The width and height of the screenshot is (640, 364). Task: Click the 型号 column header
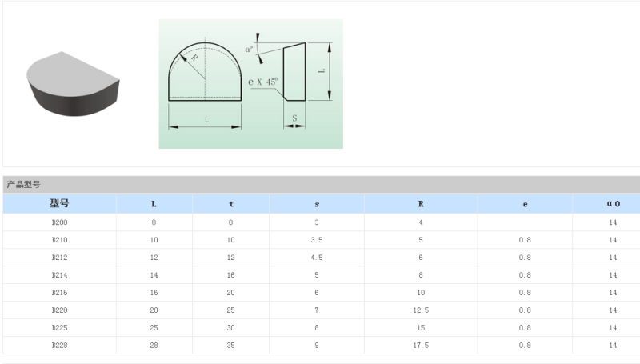59,204
